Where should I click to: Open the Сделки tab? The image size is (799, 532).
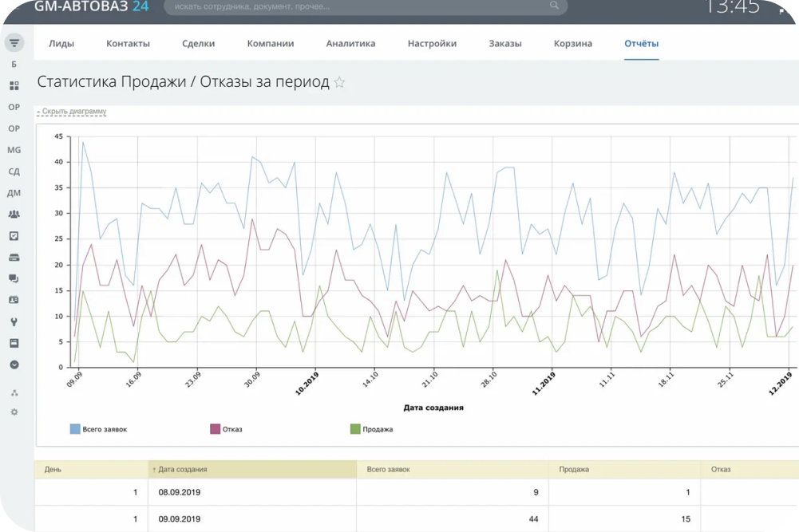(198, 43)
